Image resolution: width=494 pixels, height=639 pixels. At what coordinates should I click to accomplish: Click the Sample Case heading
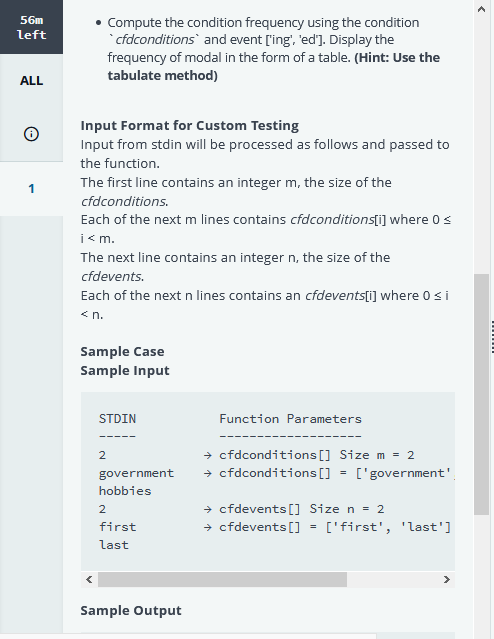click(x=122, y=351)
